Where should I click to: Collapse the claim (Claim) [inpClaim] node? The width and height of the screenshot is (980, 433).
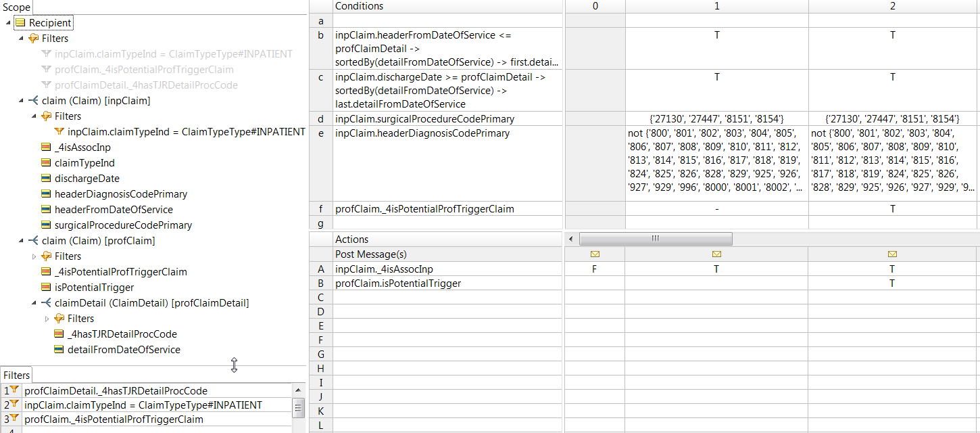click(21, 101)
